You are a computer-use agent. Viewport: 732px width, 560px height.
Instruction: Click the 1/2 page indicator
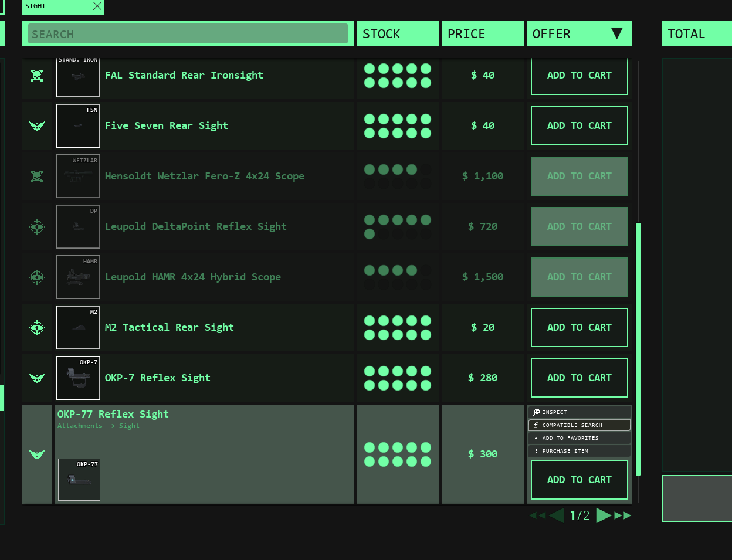point(580,515)
